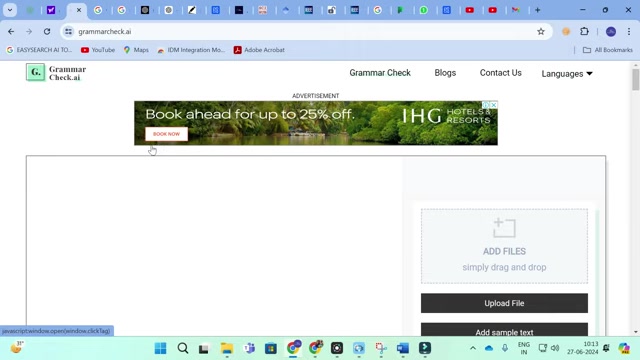Click the site information icon in the address bar
This screenshot has height=360, width=640.
click(x=68, y=31)
